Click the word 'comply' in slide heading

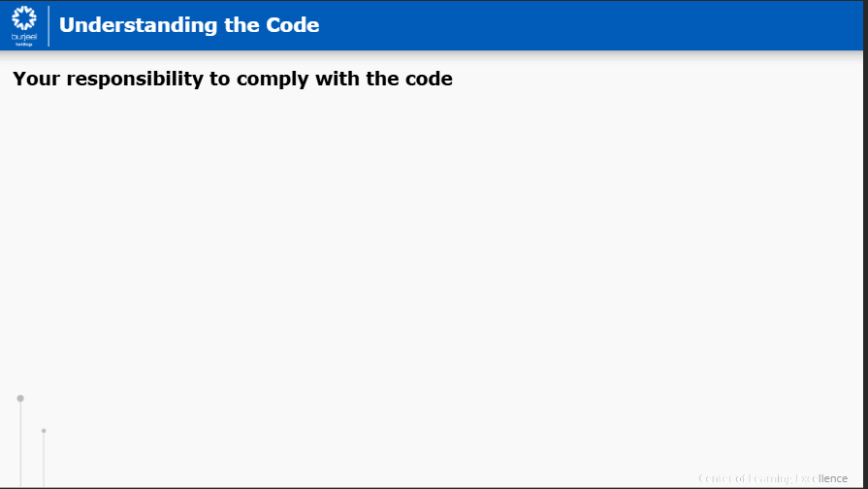point(273,80)
